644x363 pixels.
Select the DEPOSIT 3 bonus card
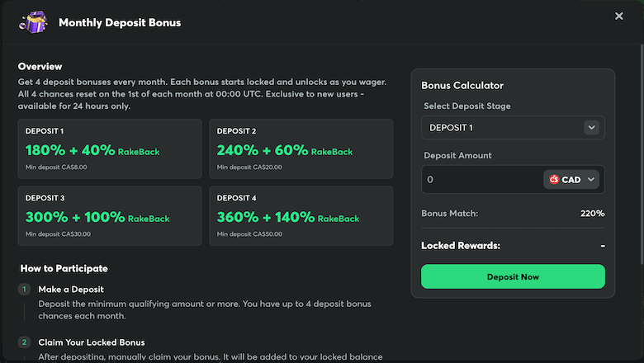tap(110, 216)
